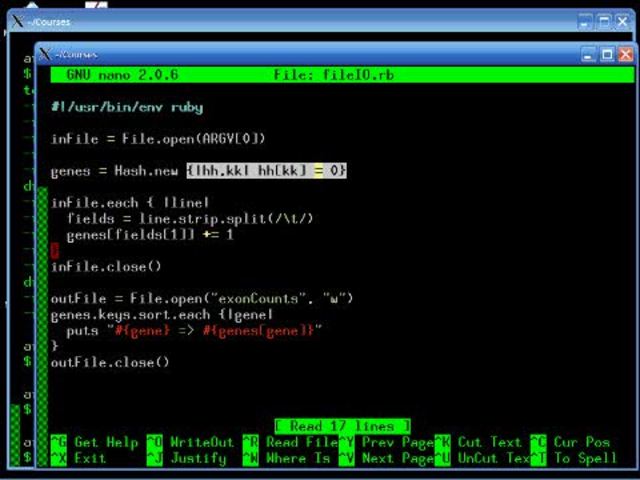Image resolution: width=640 pixels, height=480 pixels.
Task: Click the ^K Cut Text shortcut
Action: pos(478,442)
